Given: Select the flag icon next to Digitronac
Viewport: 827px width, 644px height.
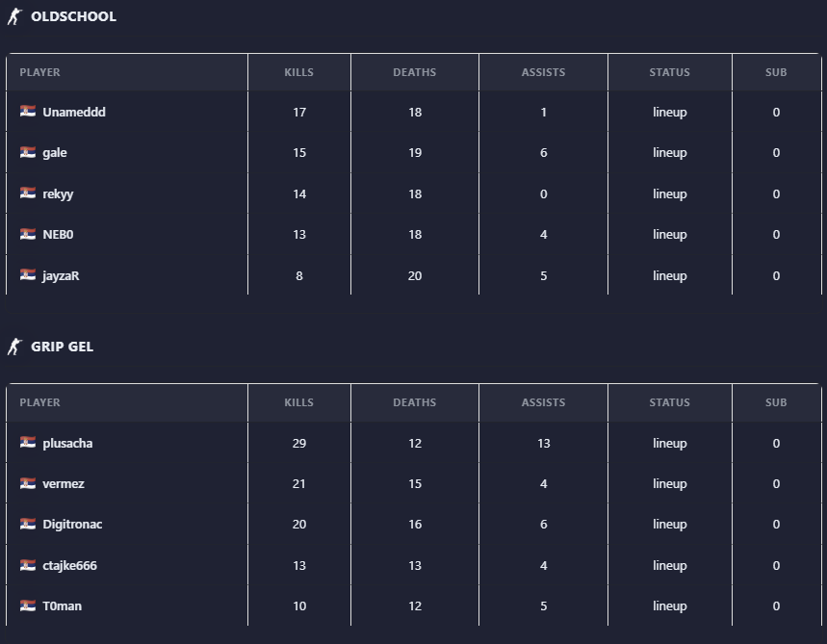Looking at the screenshot, I should (28, 524).
